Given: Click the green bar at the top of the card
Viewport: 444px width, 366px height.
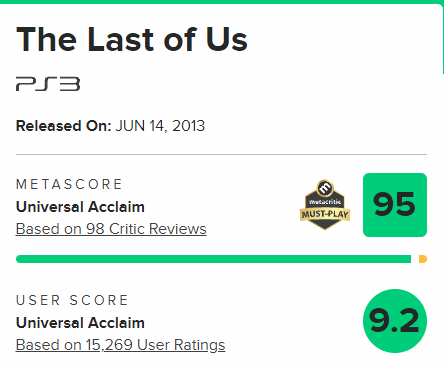Looking at the screenshot, I should pos(222,2).
